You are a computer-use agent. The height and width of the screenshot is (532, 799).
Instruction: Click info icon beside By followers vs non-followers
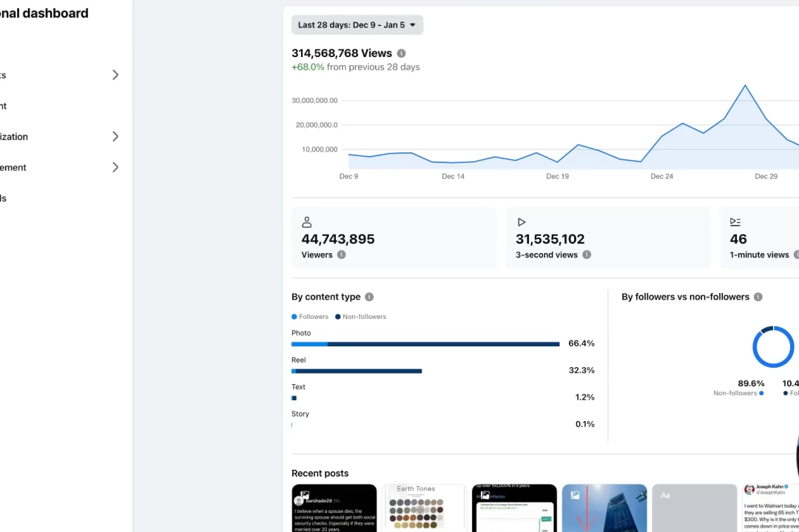[758, 297]
